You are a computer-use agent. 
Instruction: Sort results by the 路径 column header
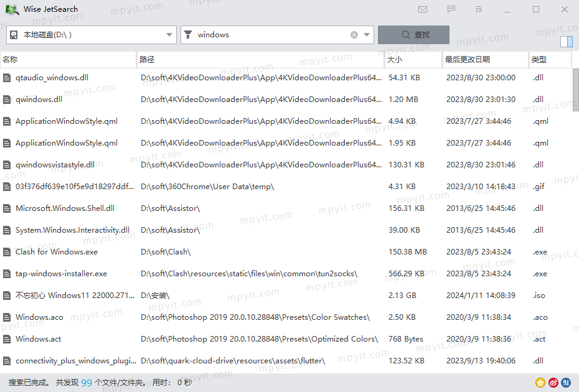coord(261,60)
